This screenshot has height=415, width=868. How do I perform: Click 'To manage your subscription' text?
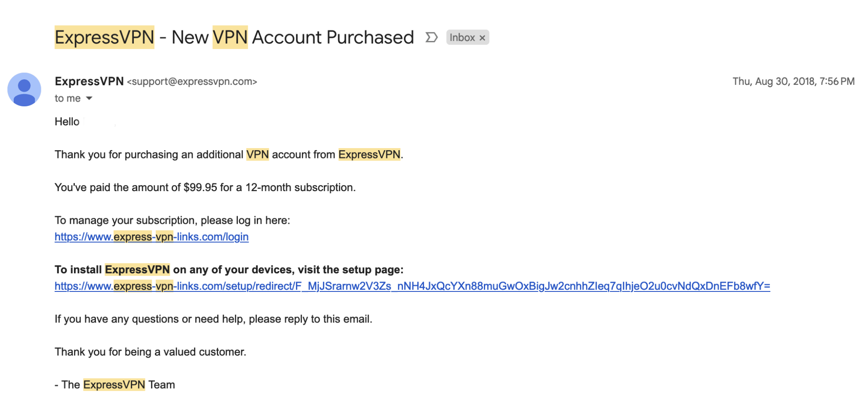pyautogui.click(x=172, y=220)
